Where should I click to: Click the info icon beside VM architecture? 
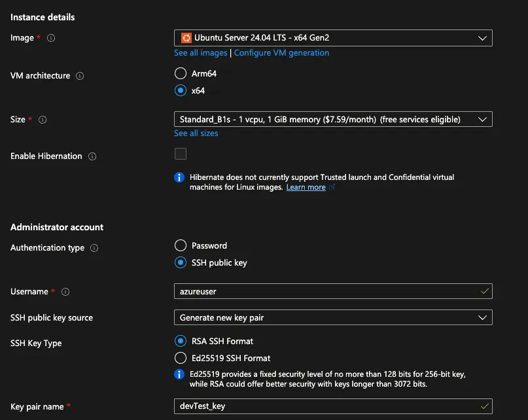point(80,76)
